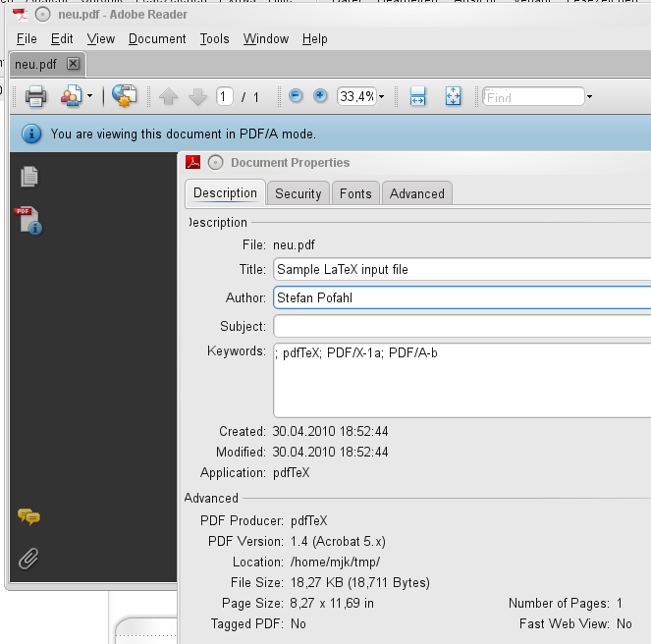
Task: Open the Comments panel sidebar icon
Action: point(28,517)
